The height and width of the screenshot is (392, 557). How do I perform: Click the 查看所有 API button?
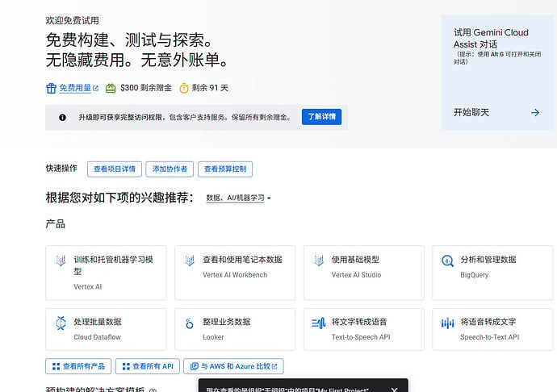[x=148, y=366]
